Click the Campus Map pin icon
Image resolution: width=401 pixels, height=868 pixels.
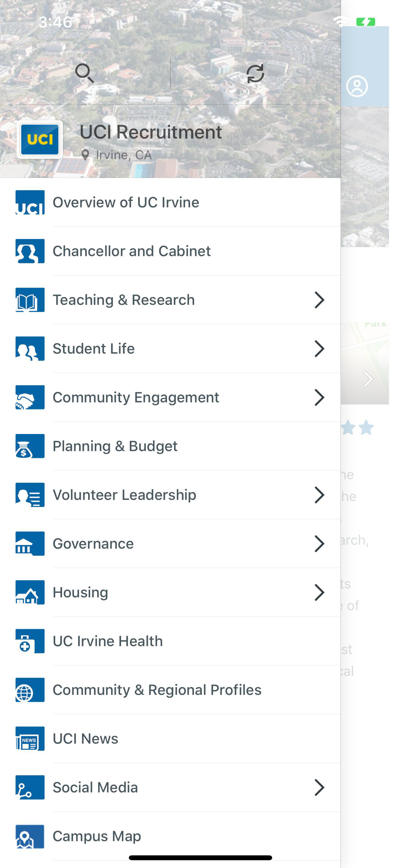(30, 836)
